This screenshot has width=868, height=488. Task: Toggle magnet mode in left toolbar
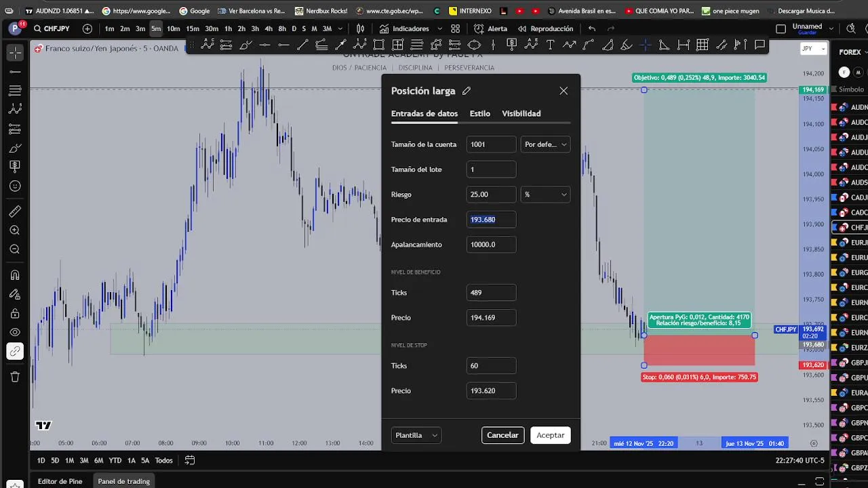pyautogui.click(x=15, y=275)
